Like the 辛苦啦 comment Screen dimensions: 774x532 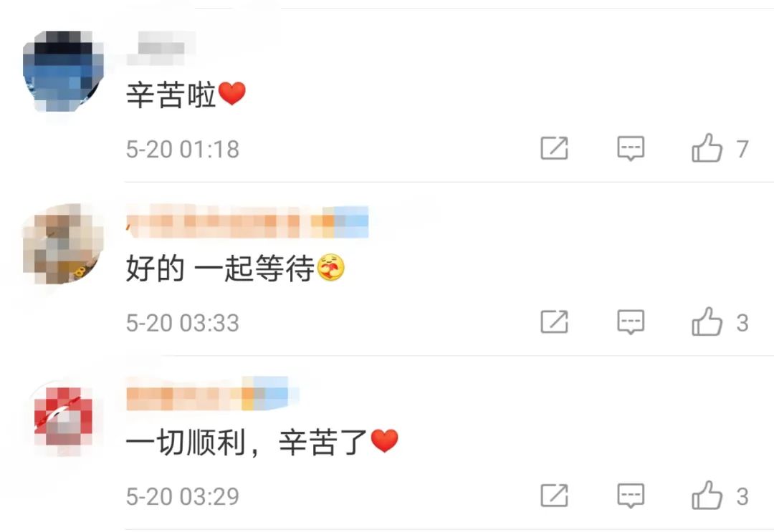pyautogui.click(x=707, y=148)
